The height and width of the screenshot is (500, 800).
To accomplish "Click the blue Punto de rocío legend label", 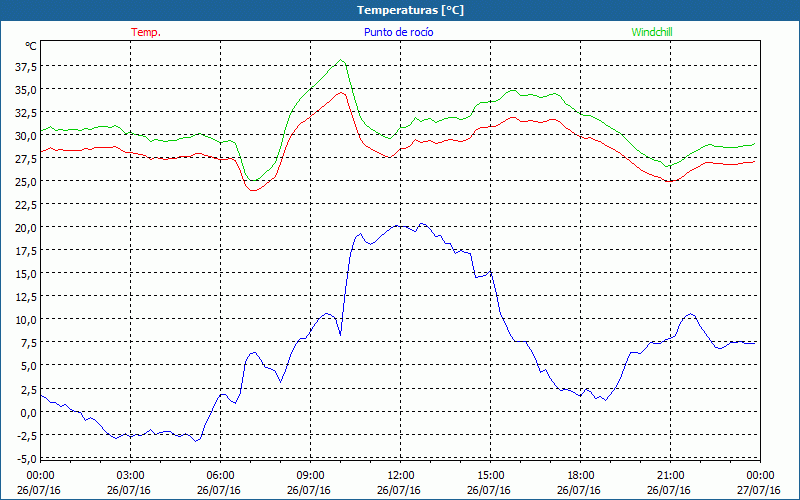I will coord(398,32).
